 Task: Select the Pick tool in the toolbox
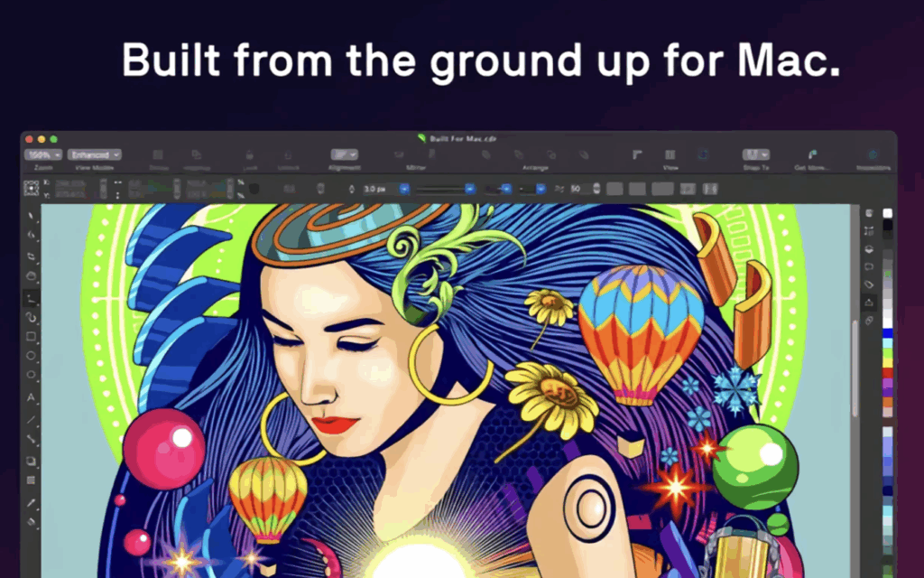click(31, 217)
